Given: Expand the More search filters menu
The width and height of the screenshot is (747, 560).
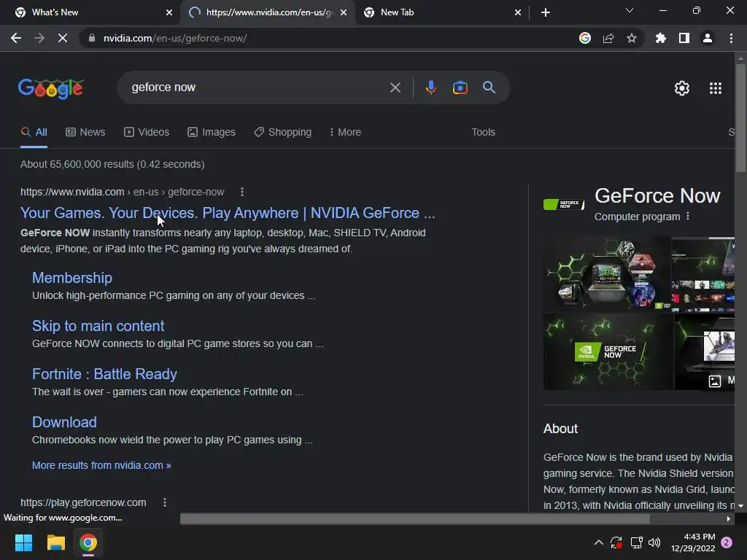Looking at the screenshot, I should tap(345, 132).
